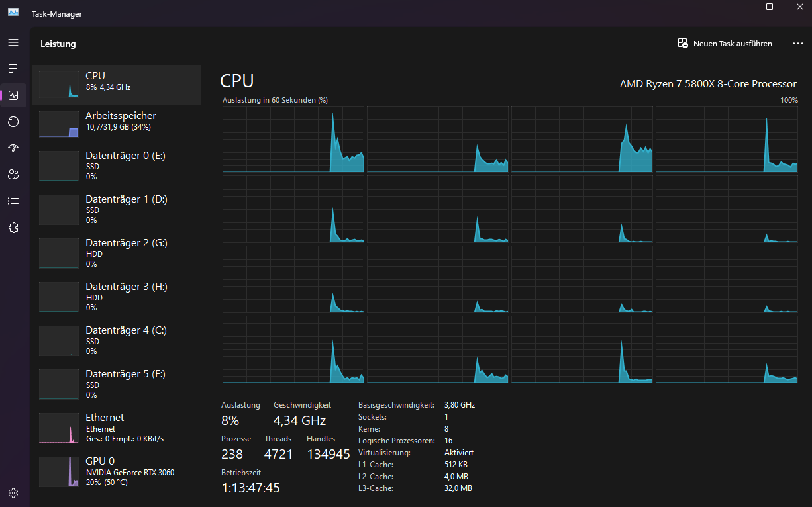Go to the Processes page icon
812x507 pixels.
pyautogui.click(x=13, y=69)
